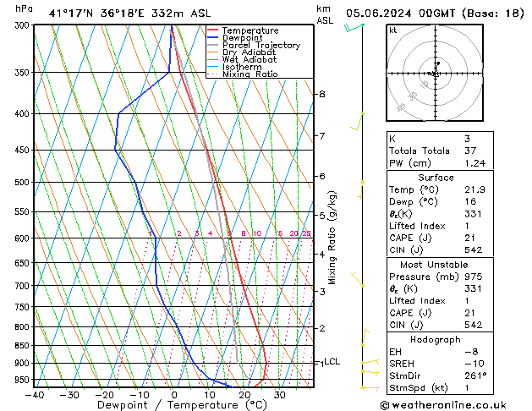Click the date label 05.06.2024 00GMT
532x411 pixels.
tap(400, 14)
